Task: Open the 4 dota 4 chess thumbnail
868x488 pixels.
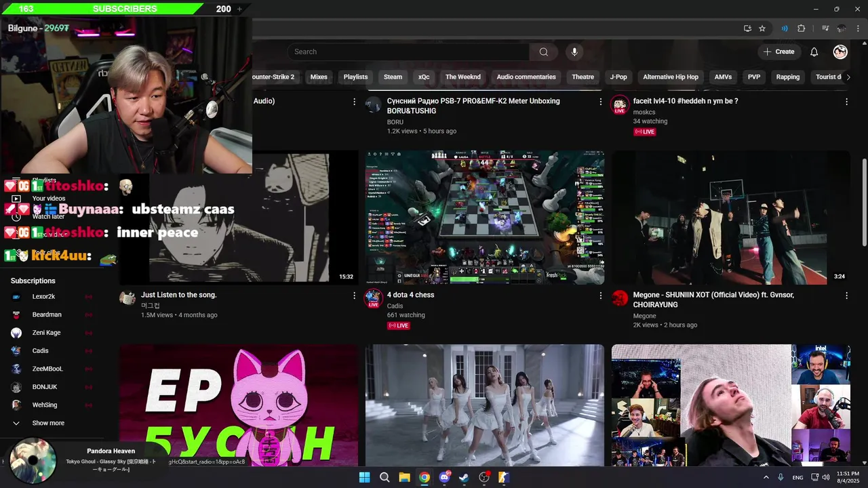Action: tap(485, 217)
